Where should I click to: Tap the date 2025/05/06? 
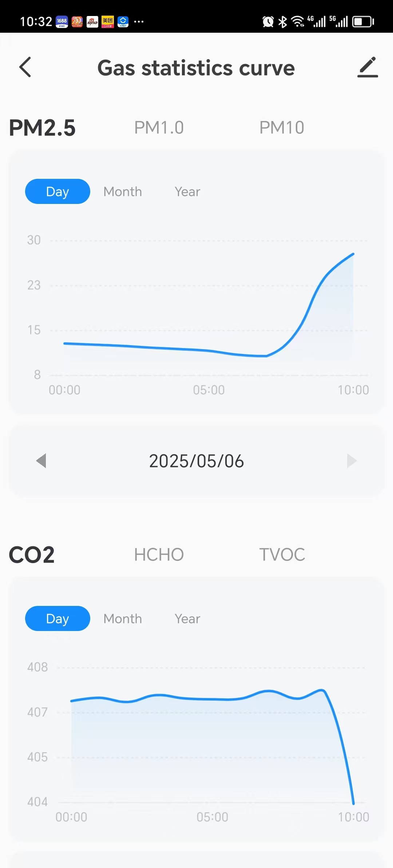pyautogui.click(x=196, y=461)
